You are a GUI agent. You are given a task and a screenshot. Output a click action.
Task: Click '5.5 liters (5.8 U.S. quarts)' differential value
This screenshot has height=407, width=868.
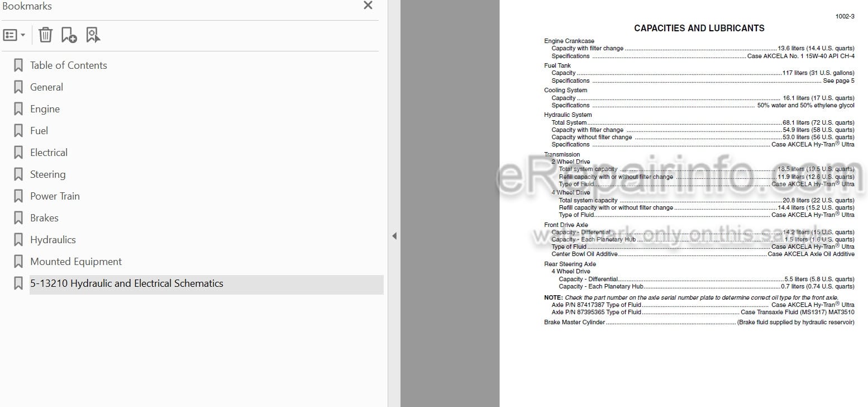click(x=819, y=279)
